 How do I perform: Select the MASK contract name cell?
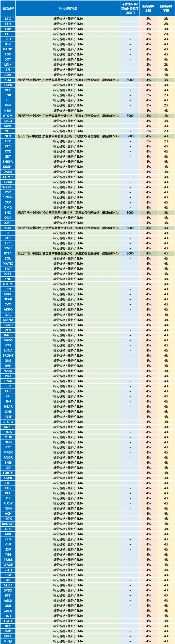click(8, 452)
